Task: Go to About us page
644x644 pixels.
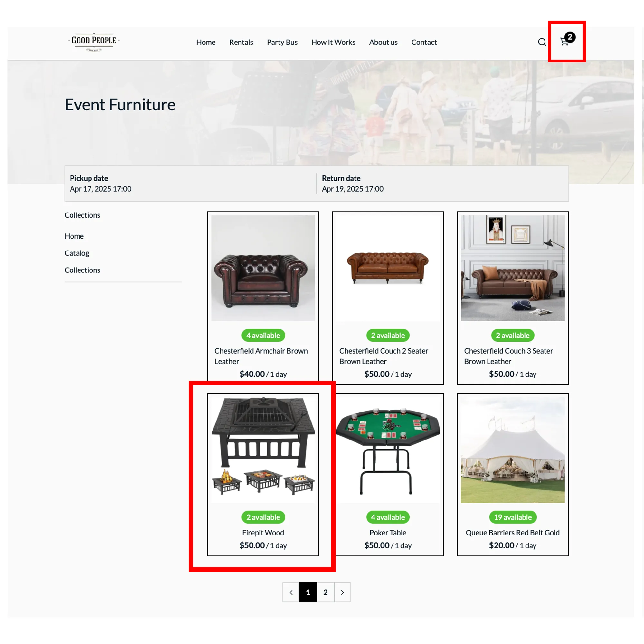Action: coord(383,42)
